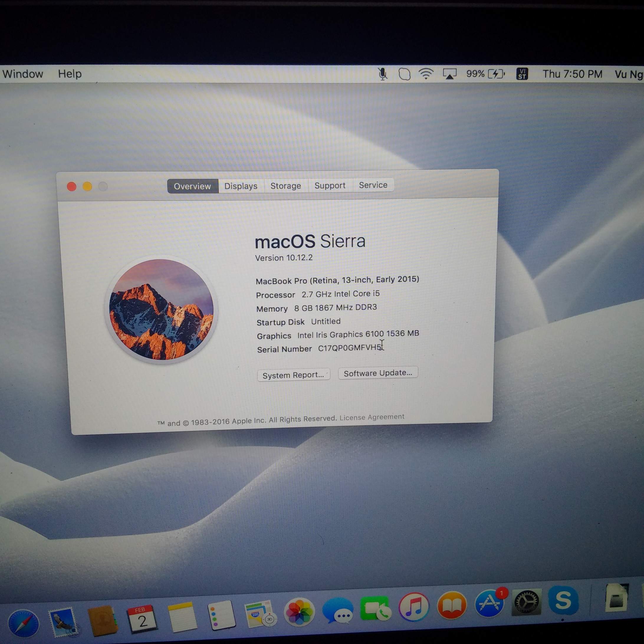Launch the Mail app in Dock

(x=63, y=621)
